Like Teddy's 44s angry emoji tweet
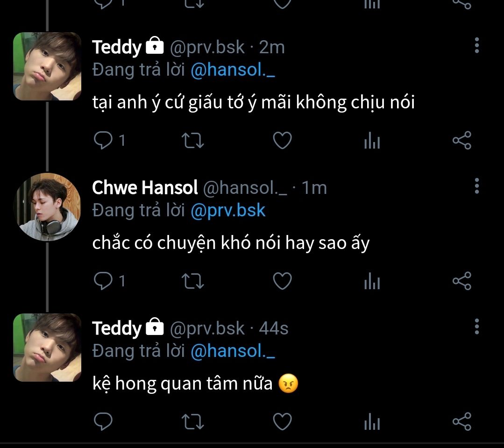 tap(282, 422)
